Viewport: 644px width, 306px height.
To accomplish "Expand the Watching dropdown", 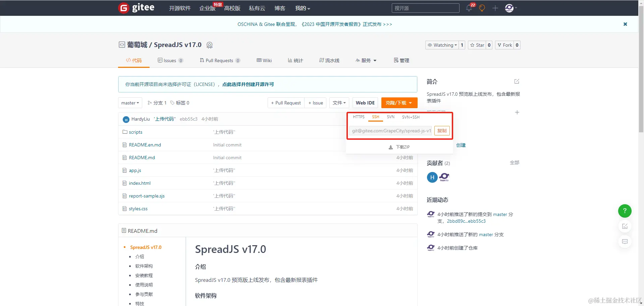I will (442, 45).
